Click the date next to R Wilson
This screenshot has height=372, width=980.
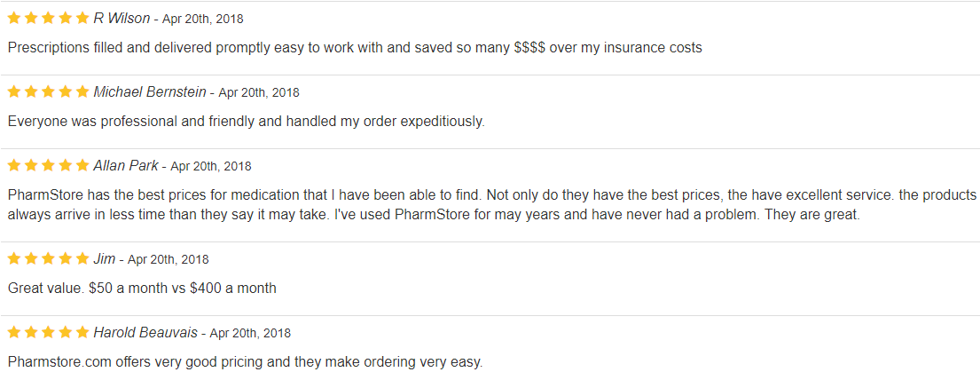point(203,20)
